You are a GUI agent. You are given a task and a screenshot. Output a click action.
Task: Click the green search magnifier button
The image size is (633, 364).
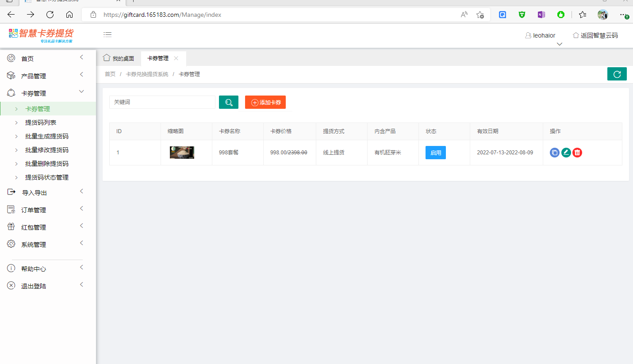(229, 102)
